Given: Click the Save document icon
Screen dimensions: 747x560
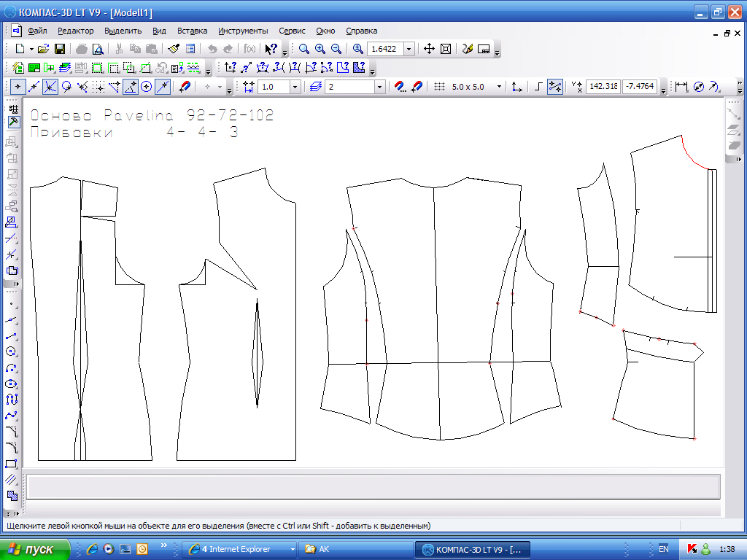Looking at the screenshot, I should 60,49.
